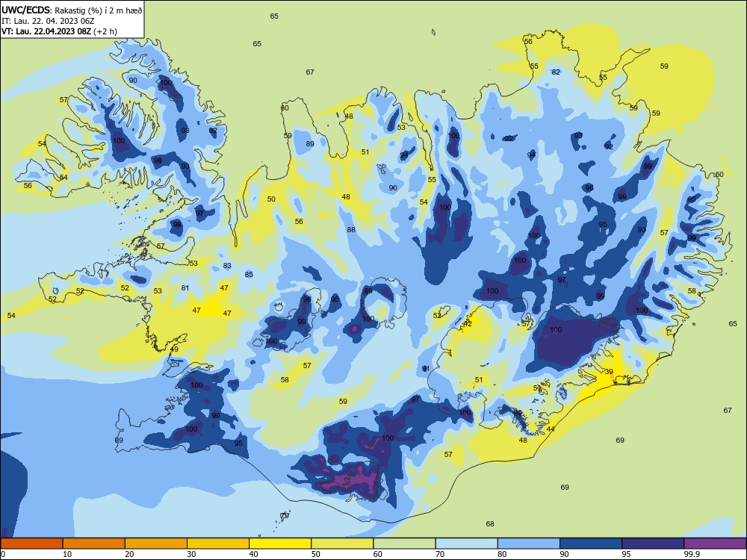
Task: Select the bright yellow 40–50 legend swatch
Action: click(x=280, y=544)
